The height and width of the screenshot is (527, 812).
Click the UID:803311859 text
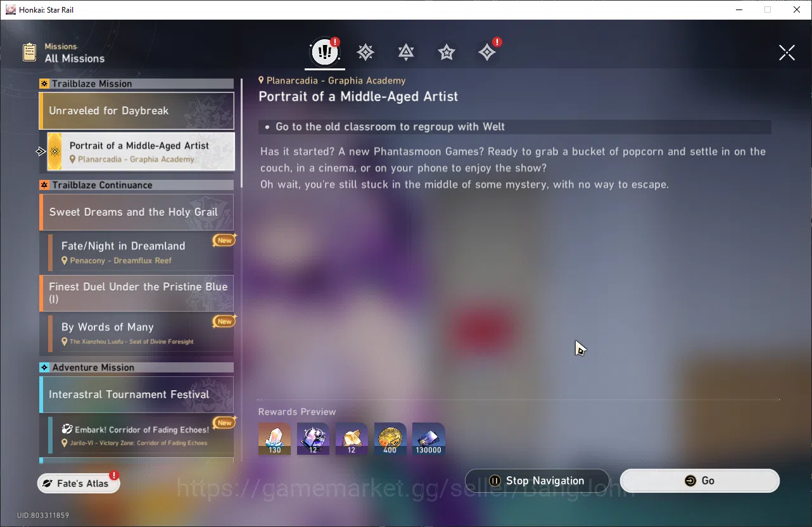tap(43, 516)
